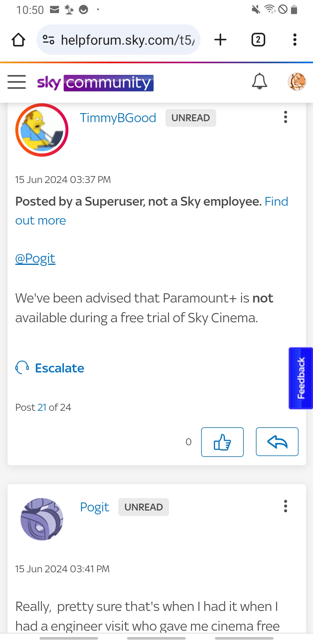The height and width of the screenshot is (644, 313).
Task: Like the post with the thumbs up icon
Action: [222, 442]
